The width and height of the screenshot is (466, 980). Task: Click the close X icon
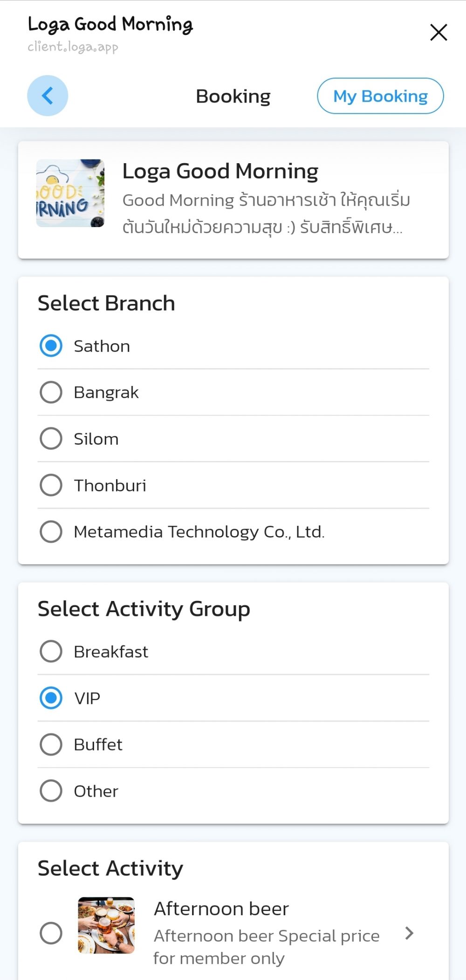click(x=438, y=33)
